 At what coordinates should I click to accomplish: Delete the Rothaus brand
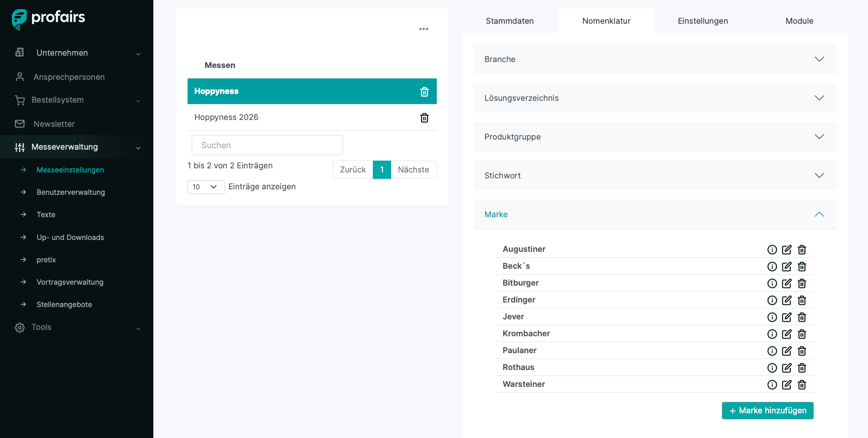pos(802,368)
